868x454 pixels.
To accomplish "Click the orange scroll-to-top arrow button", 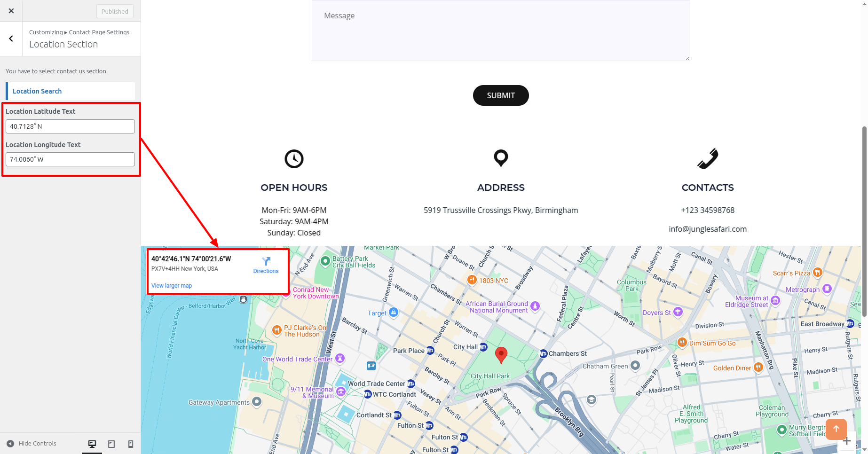I will tap(836, 429).
